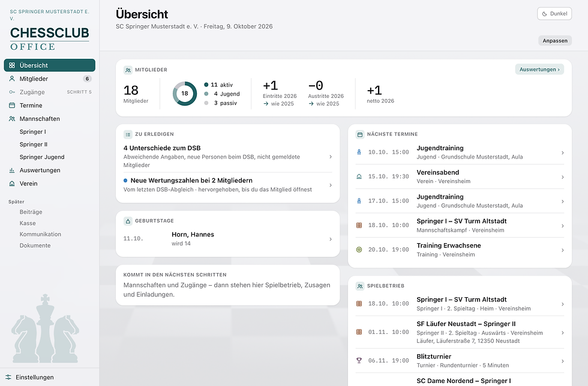This screenshot has height=386, width=588.
Task: Open chevron for Blitzturnier entry
Action: point(563,361)
